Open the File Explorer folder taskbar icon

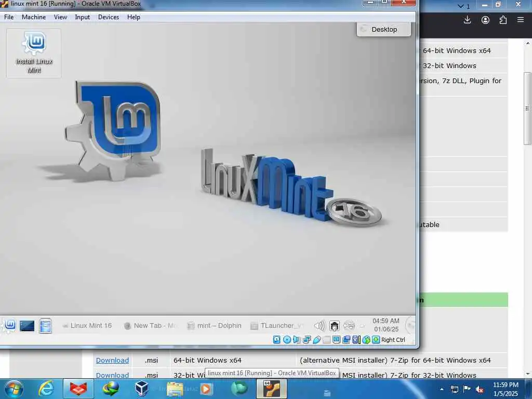point(175,389)
